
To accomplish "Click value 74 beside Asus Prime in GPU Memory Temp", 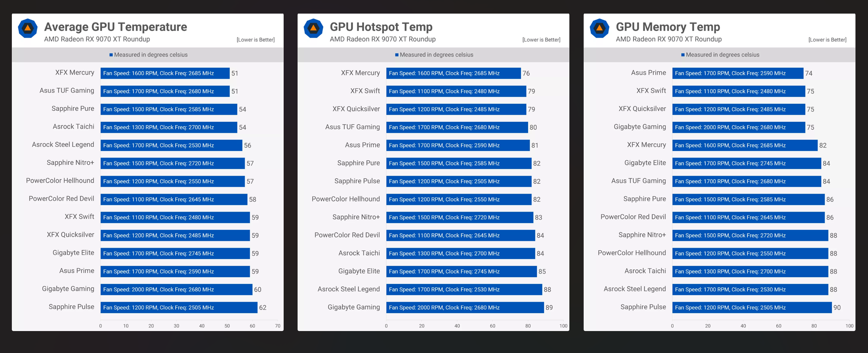I will 809,74.
